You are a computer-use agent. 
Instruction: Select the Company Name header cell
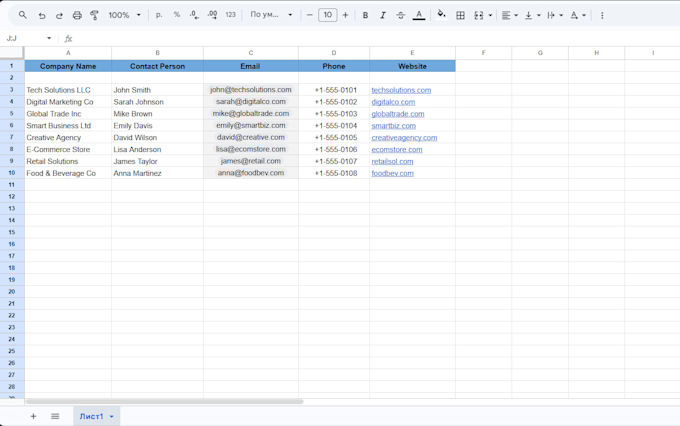pos(68,66)
